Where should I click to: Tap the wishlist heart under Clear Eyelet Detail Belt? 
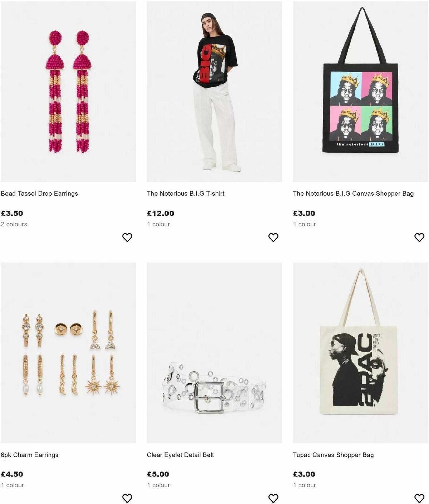pyautogui.click(x=273, y=498)
